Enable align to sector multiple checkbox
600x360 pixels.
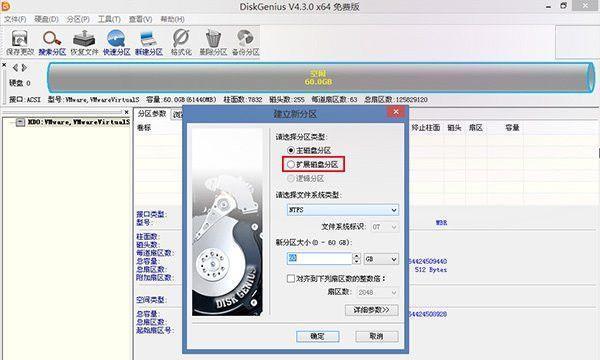point(291,279)
